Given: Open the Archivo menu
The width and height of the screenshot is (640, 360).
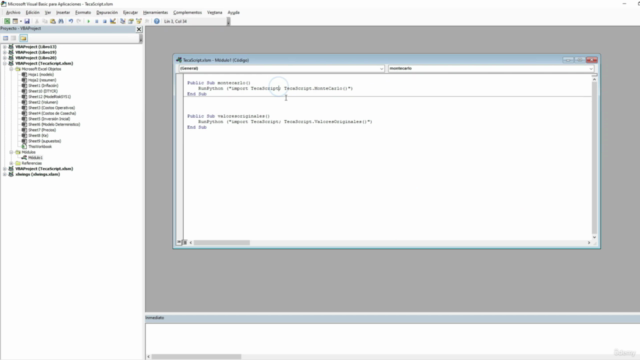Looking at the screenshot, I should coord(13,13).
